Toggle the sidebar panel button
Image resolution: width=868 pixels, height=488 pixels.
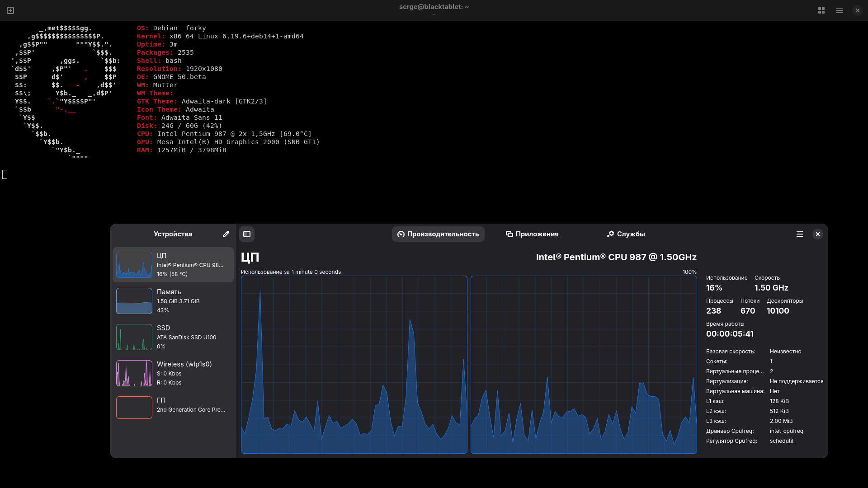click(247, 234)
